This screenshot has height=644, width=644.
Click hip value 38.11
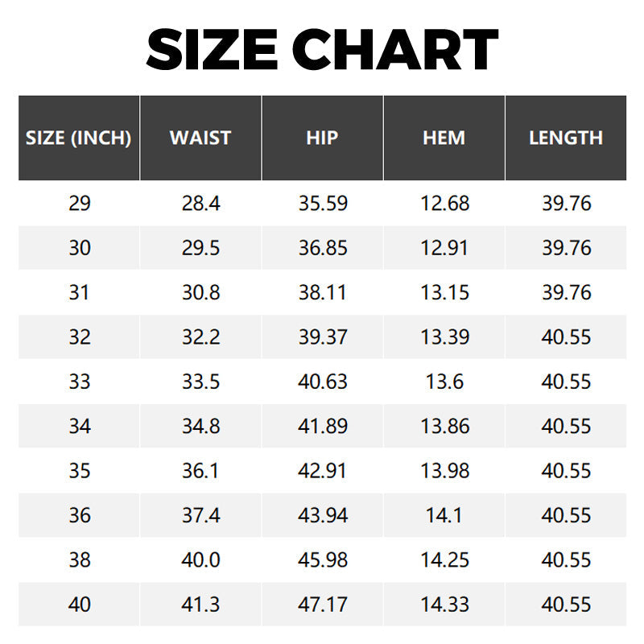click(x=323, y=292)
